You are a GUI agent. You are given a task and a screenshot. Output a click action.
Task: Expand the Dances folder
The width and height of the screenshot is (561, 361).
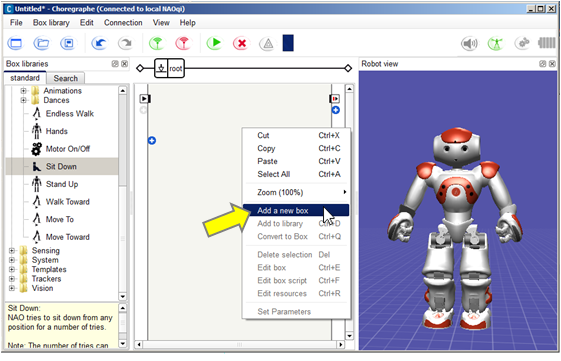[x=23, y=100]
